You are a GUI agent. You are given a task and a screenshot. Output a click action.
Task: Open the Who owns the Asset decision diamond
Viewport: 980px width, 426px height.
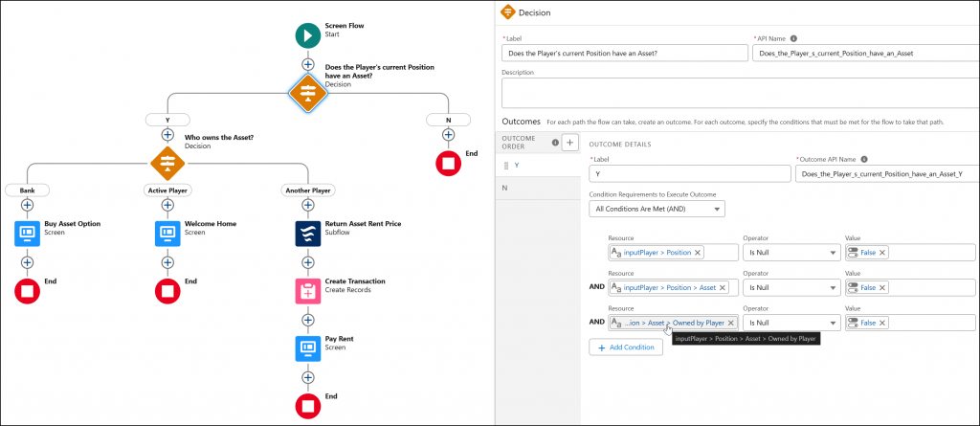(x=167, y=164)
